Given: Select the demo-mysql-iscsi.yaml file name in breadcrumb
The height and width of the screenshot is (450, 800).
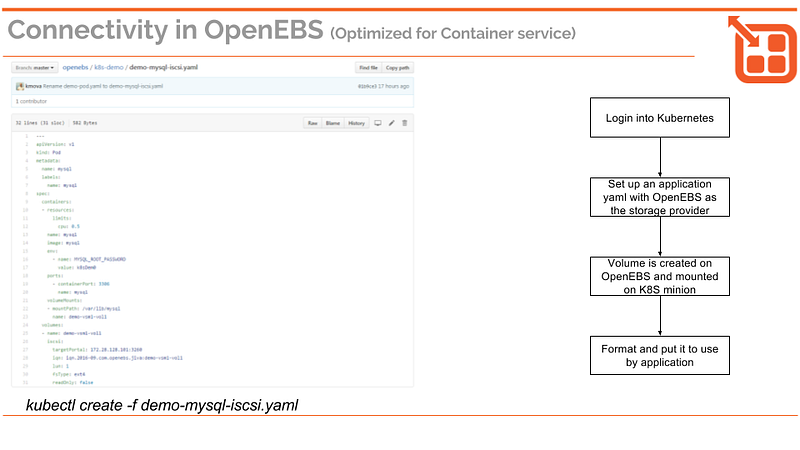Looking at the screenshot, I should (163, 67).
